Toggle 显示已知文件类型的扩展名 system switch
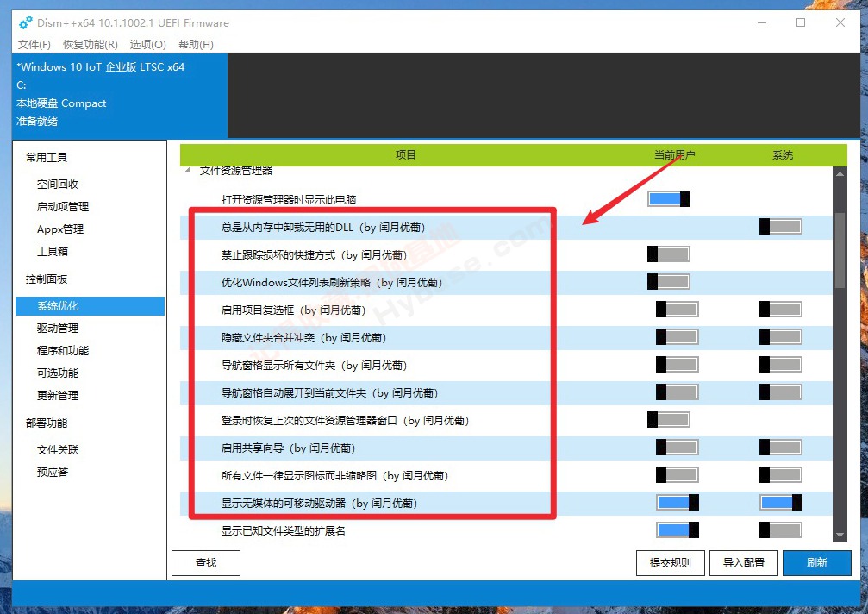The image size is (868, 614). (x=781, y=529)
